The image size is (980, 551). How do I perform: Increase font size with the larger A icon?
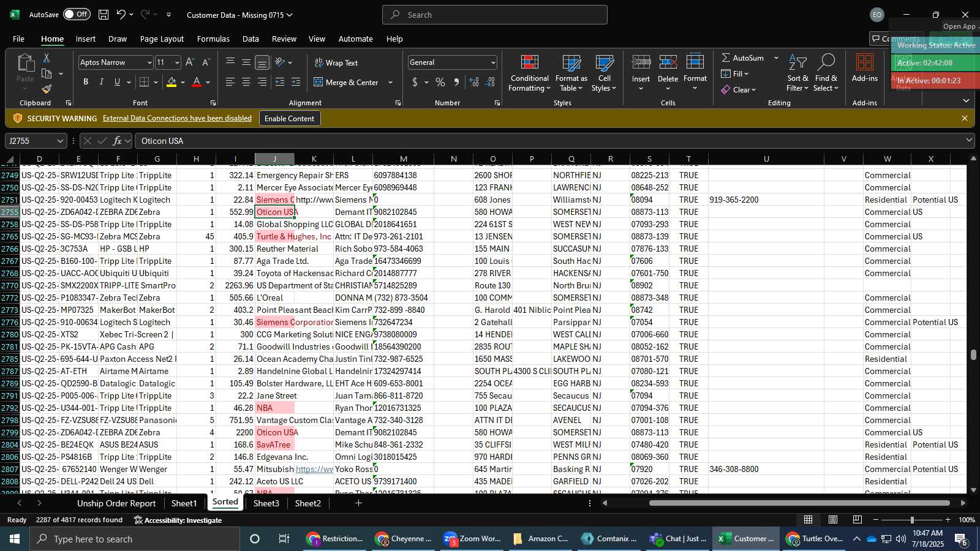pos(190,62)
